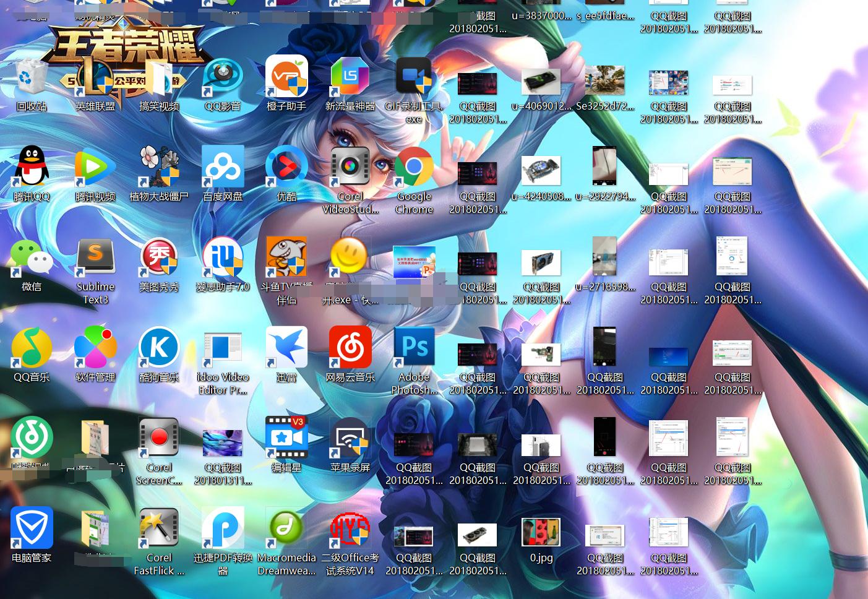Launch 优酷 video app icon
This screenshot has height=599, width=868.
point(286,168)
